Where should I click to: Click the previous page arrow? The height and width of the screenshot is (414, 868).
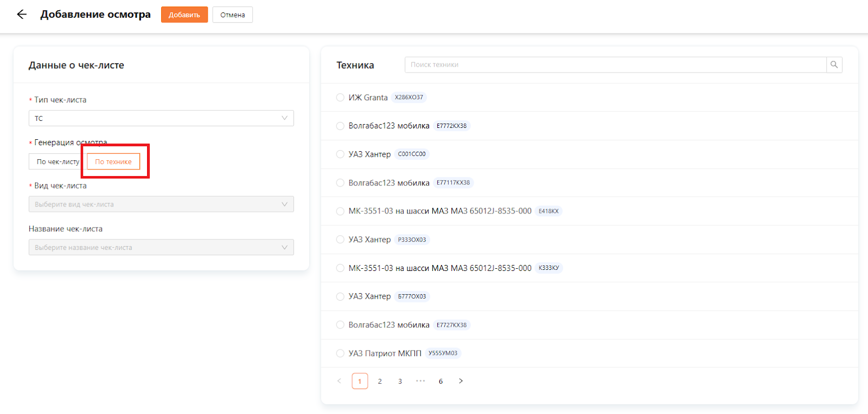340,381
